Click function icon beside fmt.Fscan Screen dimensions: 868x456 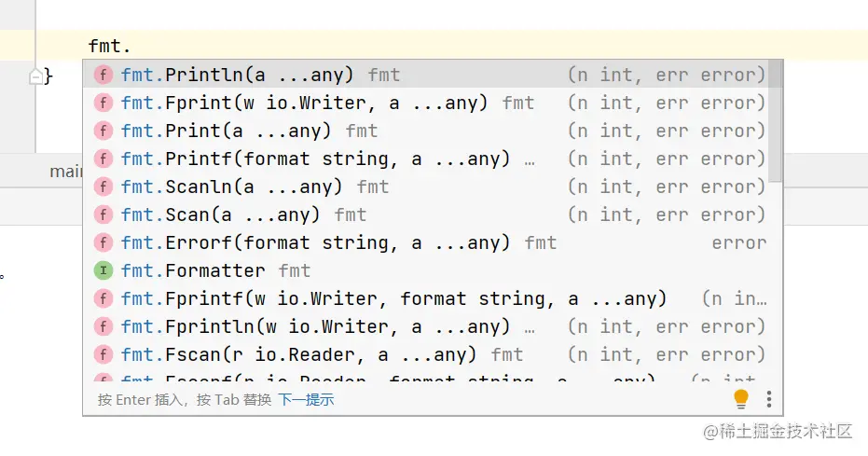point(103,354)
